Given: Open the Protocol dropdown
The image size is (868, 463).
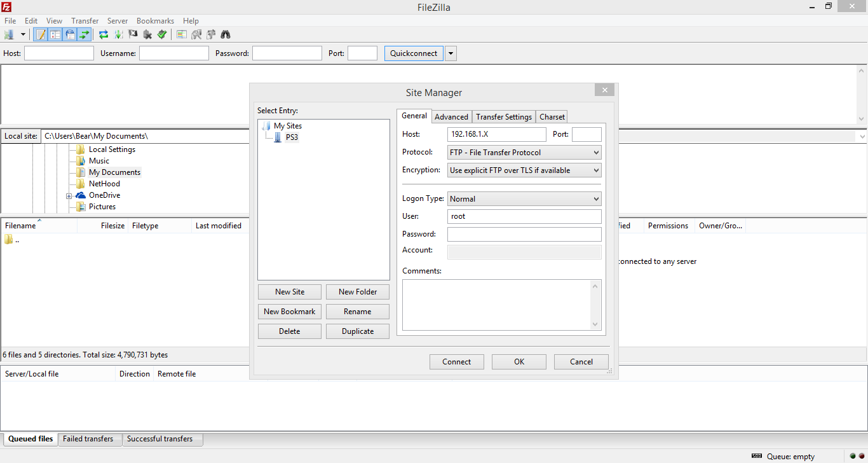Looking at the screenshot, I should pyautogui.click(x=524, y=153).
